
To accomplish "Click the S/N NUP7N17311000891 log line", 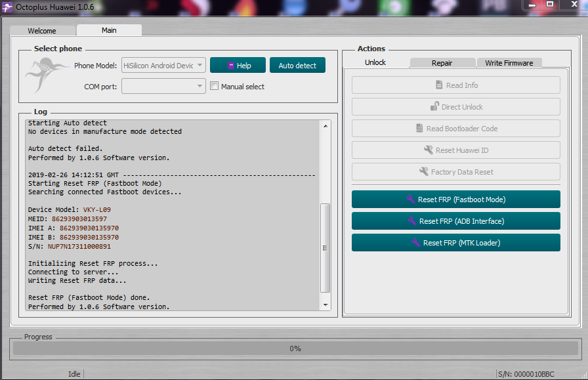I will point(70,247).
